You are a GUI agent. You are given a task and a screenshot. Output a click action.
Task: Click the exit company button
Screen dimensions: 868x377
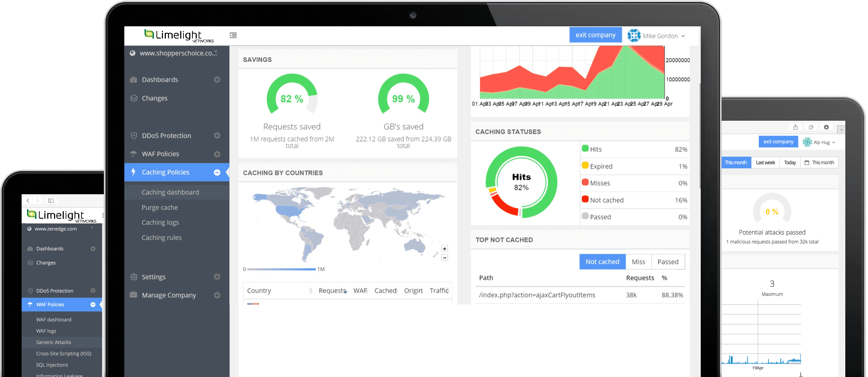click(595, 35)
